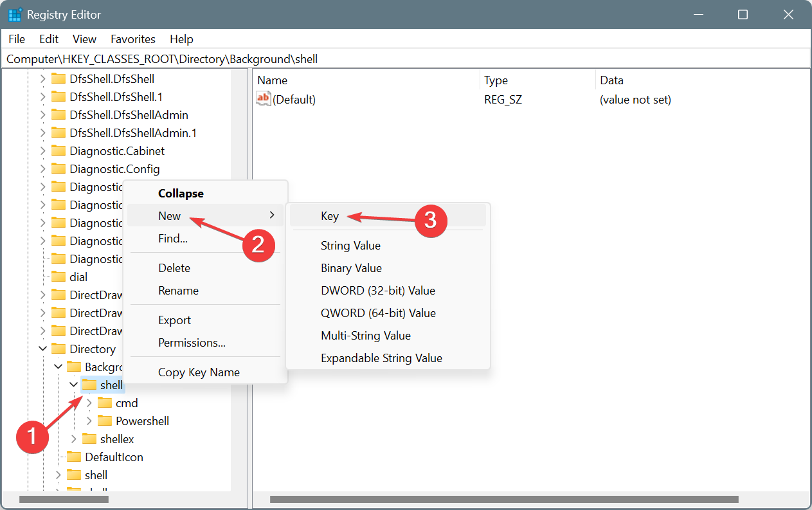812x510 pixels.
Task: Expand the DfsShell.DfsShell tree node
Action: (x=42, y=78)
